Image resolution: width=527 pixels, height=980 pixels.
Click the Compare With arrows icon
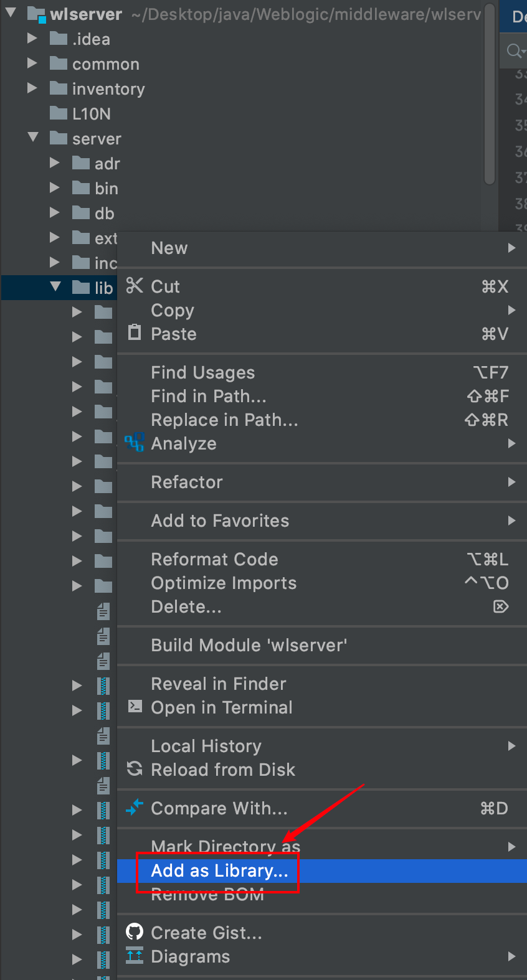(x=135, y=808)
